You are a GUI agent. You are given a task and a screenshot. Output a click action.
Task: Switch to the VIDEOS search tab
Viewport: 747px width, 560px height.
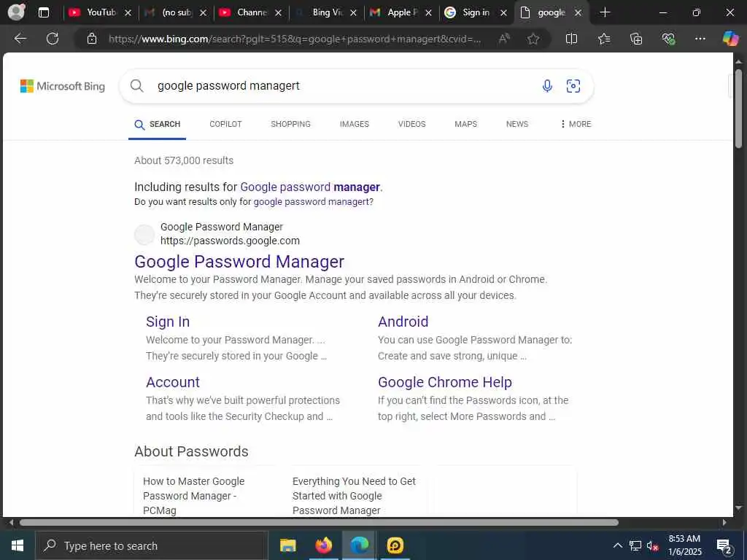[411, 124]
